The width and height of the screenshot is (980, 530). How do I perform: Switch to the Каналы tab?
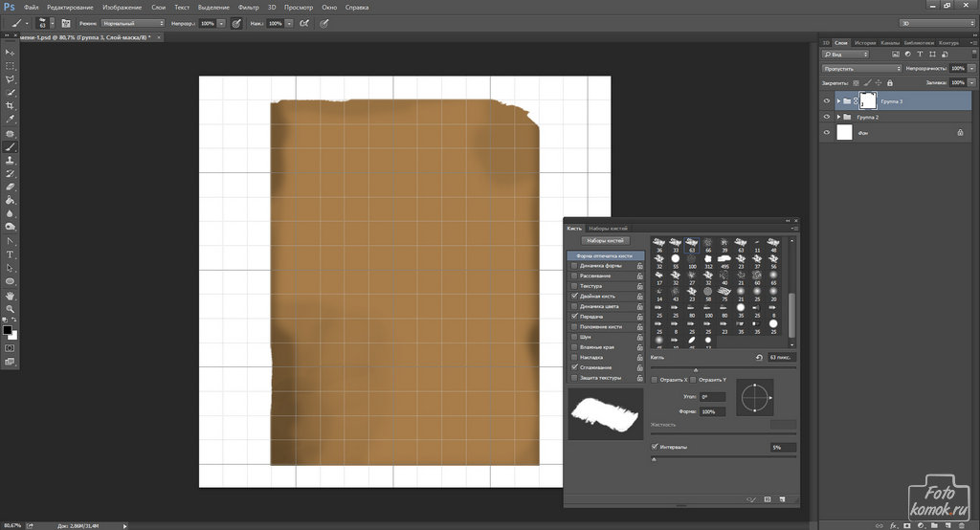[x=890, y=42]
